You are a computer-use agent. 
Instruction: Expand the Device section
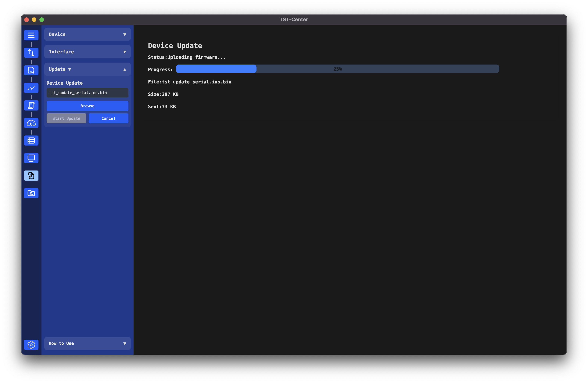[88, 34]
